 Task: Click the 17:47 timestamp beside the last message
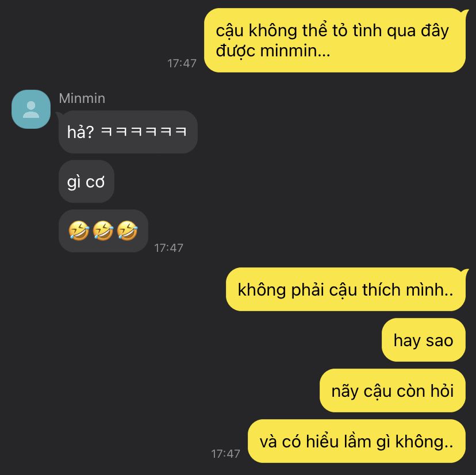click(225, 454)
